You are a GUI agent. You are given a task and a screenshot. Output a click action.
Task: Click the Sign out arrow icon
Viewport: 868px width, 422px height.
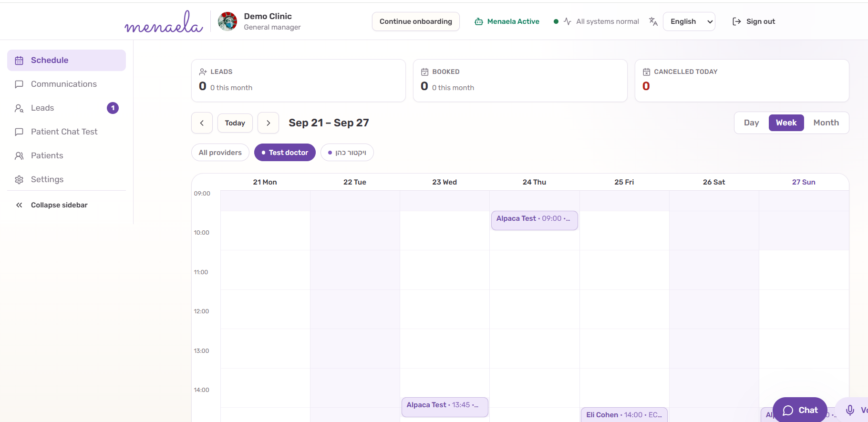click(737, 21)
